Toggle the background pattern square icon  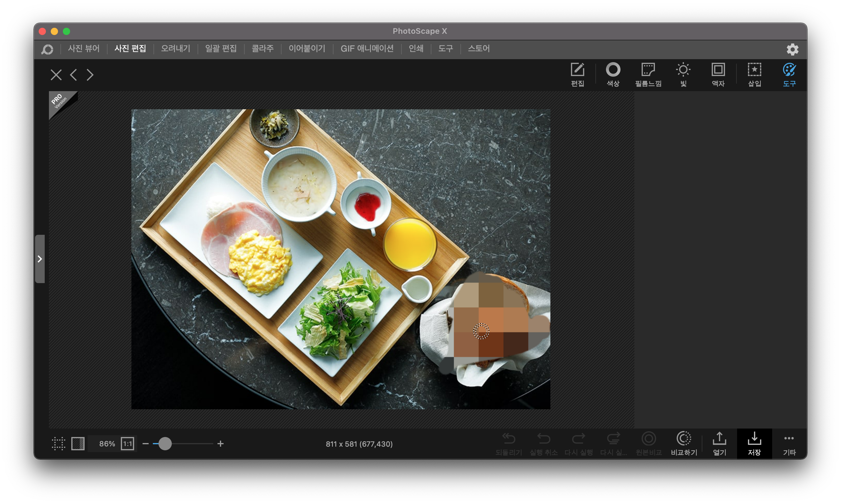[78, 444]
